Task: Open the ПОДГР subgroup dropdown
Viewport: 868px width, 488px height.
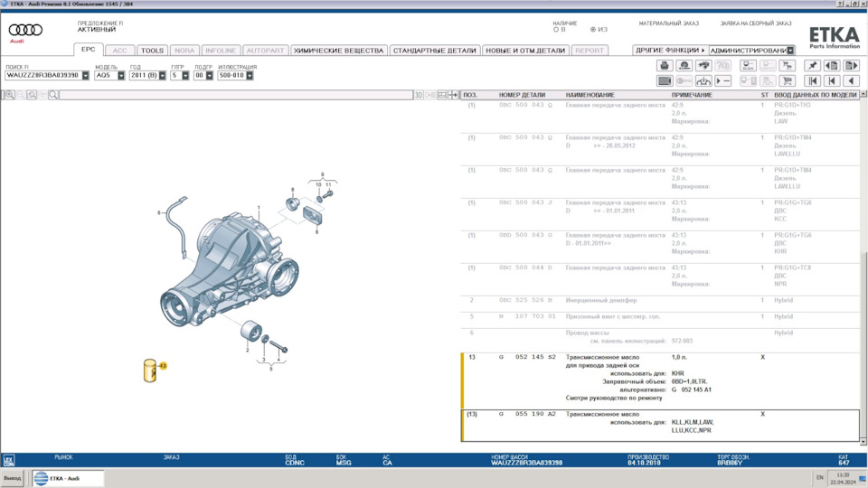Action: click(x=209, y=76)
